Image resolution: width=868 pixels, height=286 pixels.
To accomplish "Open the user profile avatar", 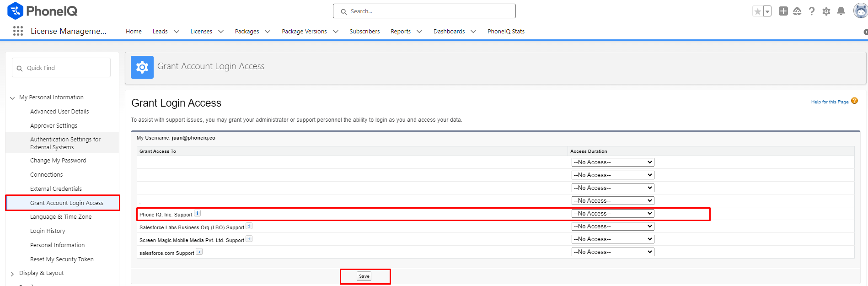I will point(861,11).
